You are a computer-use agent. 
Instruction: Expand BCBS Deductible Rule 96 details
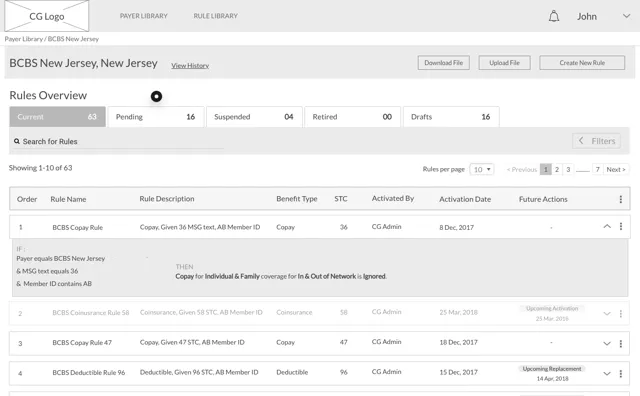(x=607, y=373)
